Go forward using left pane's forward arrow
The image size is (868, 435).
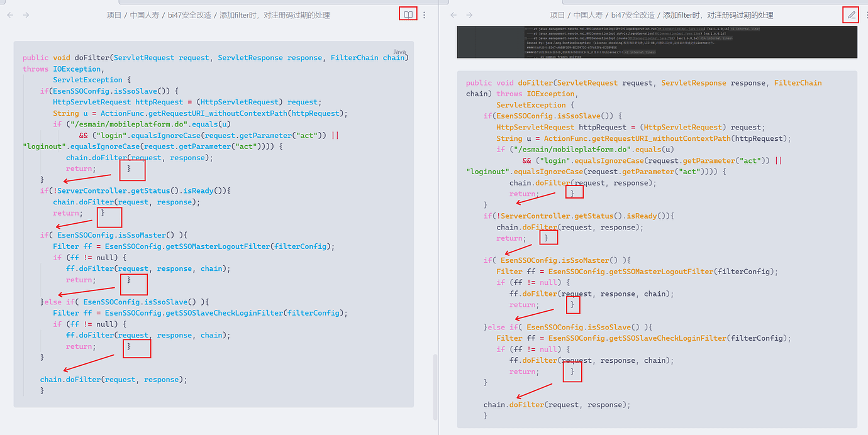tap(26, 14)
